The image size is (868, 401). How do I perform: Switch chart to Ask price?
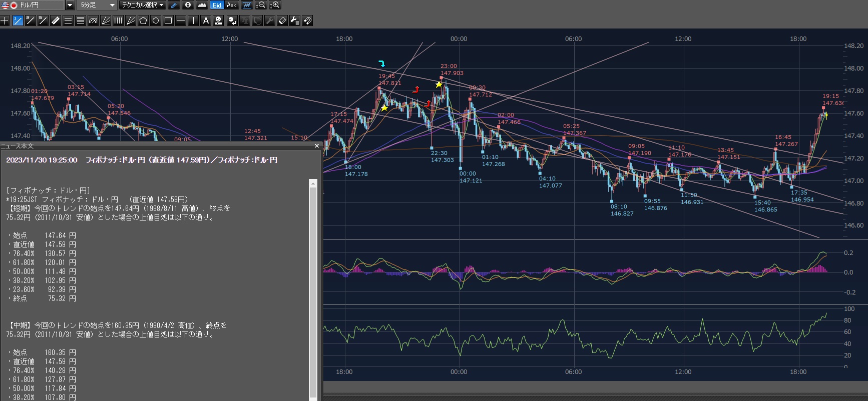click(x=231, y=5)
